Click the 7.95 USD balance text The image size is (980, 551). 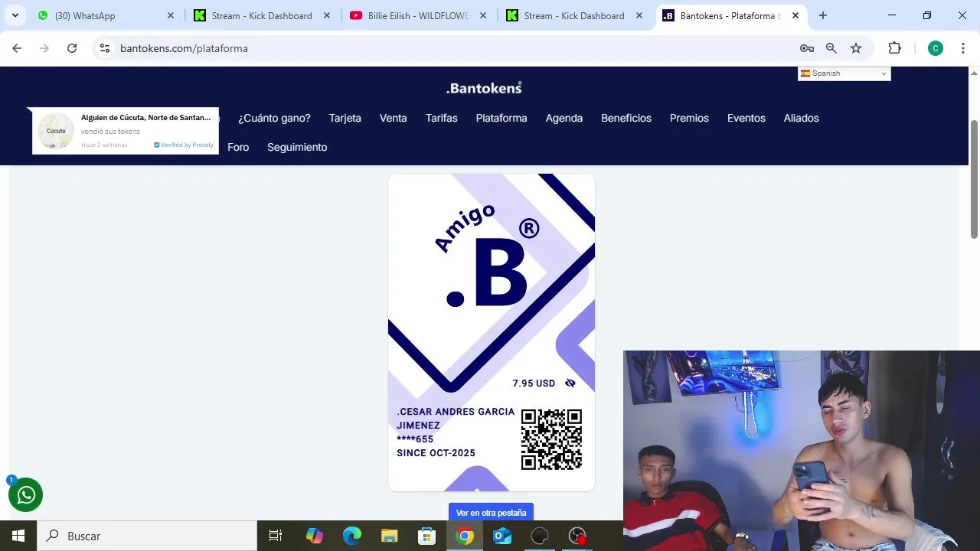534,383
